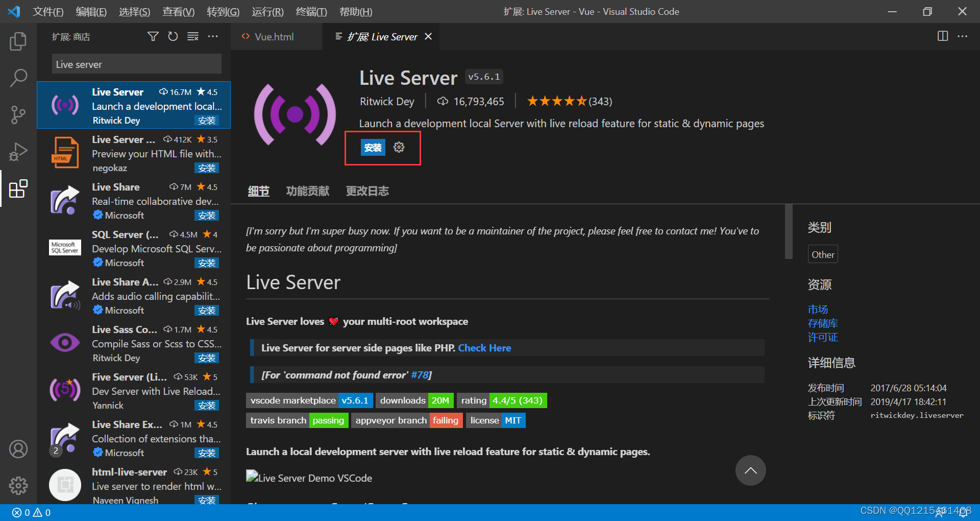
Task: Open the Live Server extension settings gear
Action: [x=399, y=147]
